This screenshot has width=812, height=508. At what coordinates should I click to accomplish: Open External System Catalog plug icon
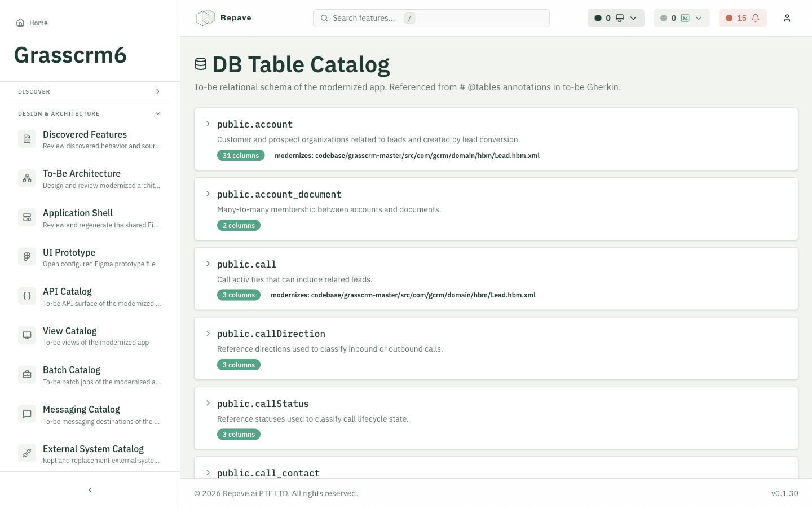27,453
